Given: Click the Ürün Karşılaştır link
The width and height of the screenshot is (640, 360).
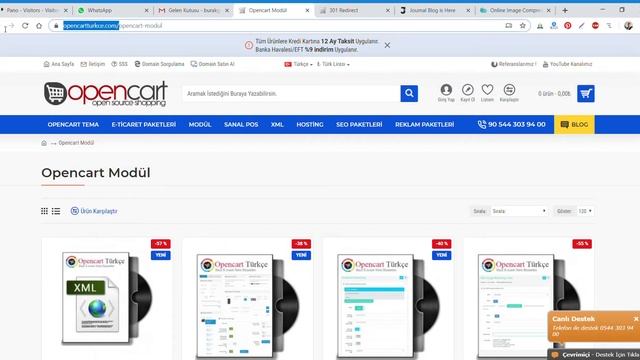Looking at the screenshot, I should click(x=94, y=211).
